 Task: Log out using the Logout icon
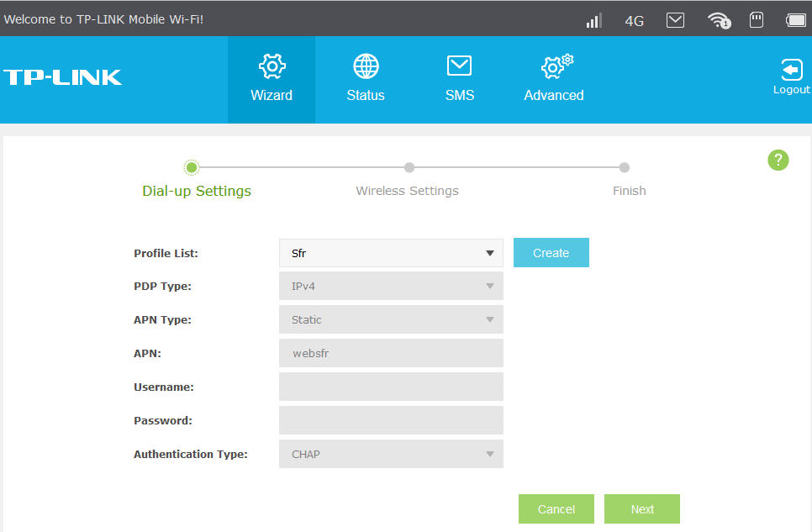coord(791,76)
